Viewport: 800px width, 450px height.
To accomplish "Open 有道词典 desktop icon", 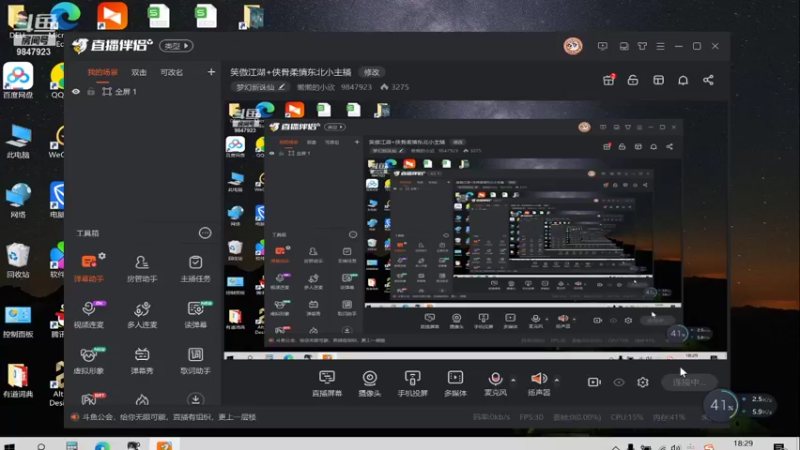I will point(18,380).
